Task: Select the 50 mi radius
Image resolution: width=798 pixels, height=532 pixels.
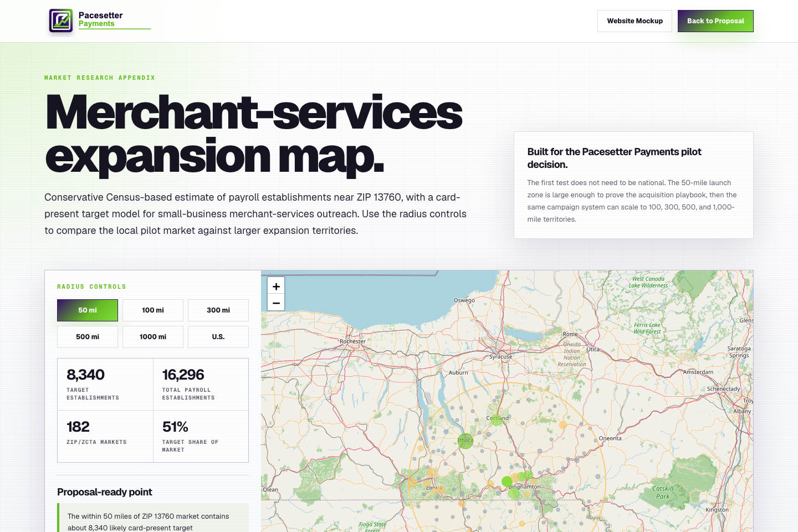Action: coord(88,310)
